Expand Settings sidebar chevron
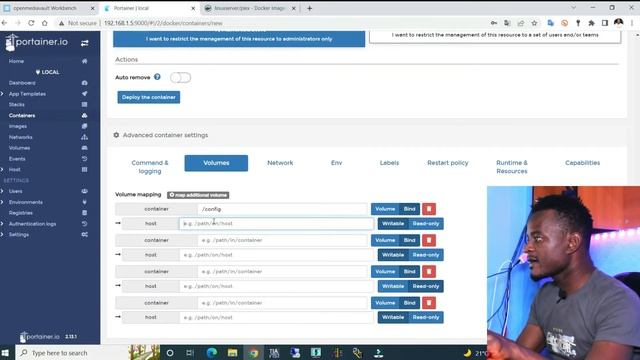Viewport: 640px width, 360px height. tap(2, 235)
